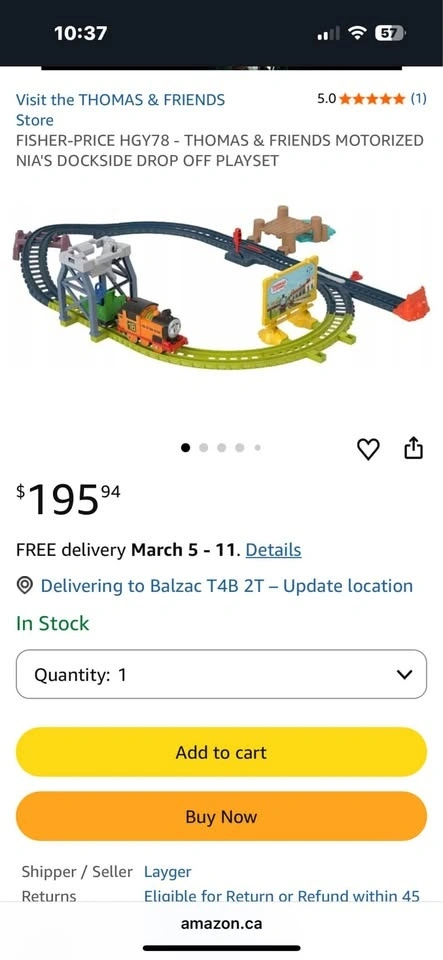Screen dimensions: 443x960
Task: Tap Delivering to Balzac Update location link
Action: point(226,586)
